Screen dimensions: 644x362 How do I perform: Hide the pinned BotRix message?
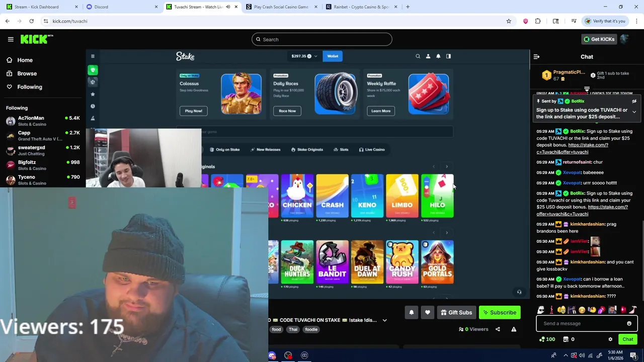click(634, 101)
